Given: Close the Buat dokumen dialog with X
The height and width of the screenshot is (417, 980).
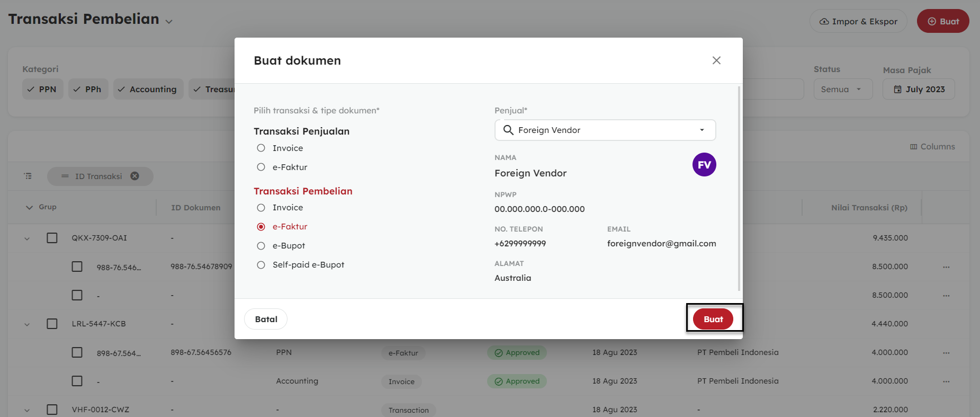Looking at the screenshot, I should click(x=716, y=60).
